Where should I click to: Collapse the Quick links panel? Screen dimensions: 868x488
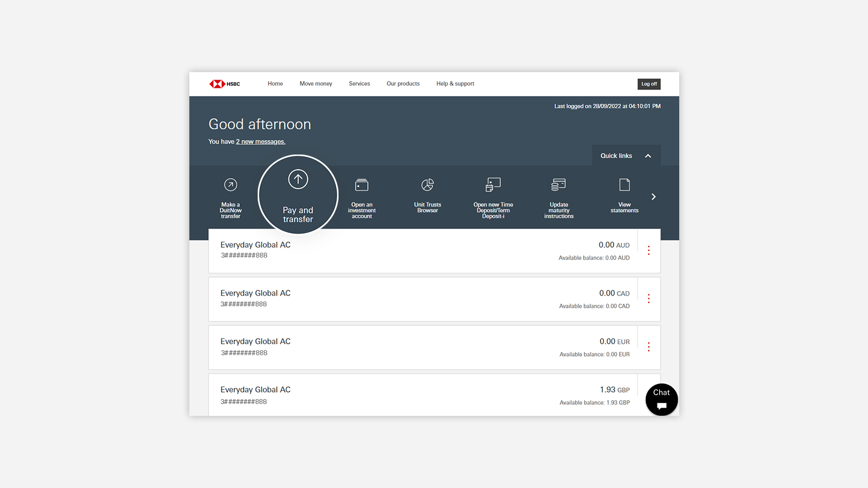click(x=626, y=156)
